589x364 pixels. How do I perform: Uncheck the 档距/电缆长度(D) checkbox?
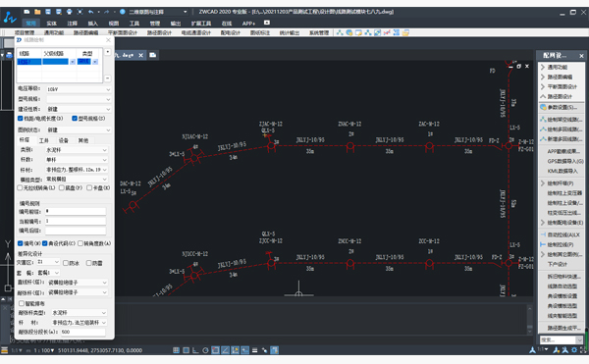pos(21,119)
